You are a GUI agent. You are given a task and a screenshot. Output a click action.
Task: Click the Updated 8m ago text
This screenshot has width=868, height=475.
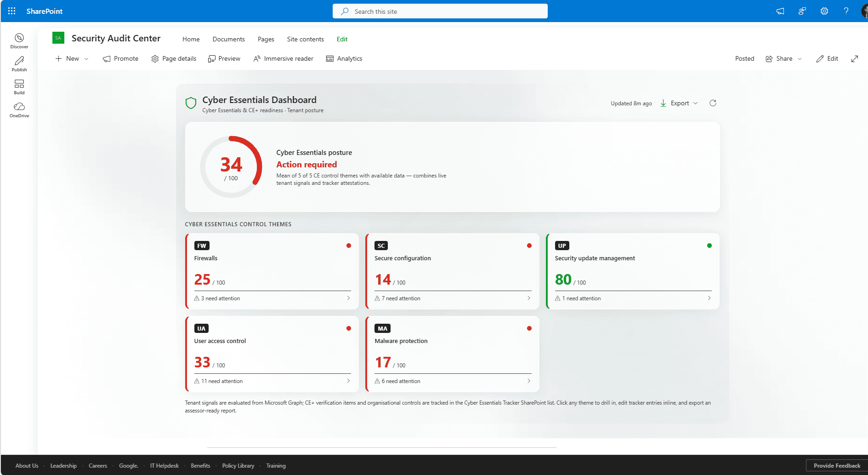(631, 103)
